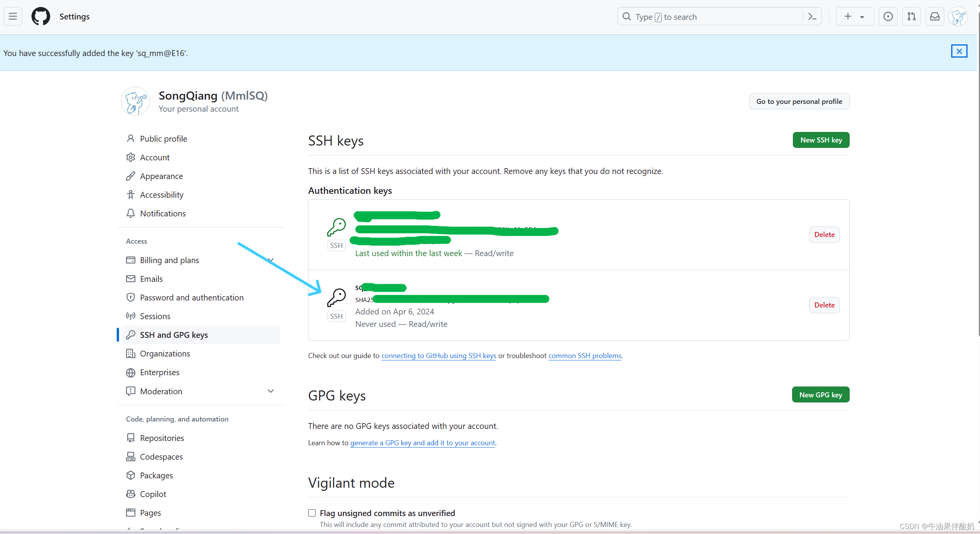Delete the key added Apr 6, 2024
The width and height of the screenshot is (980, 534).
(824, 305)
